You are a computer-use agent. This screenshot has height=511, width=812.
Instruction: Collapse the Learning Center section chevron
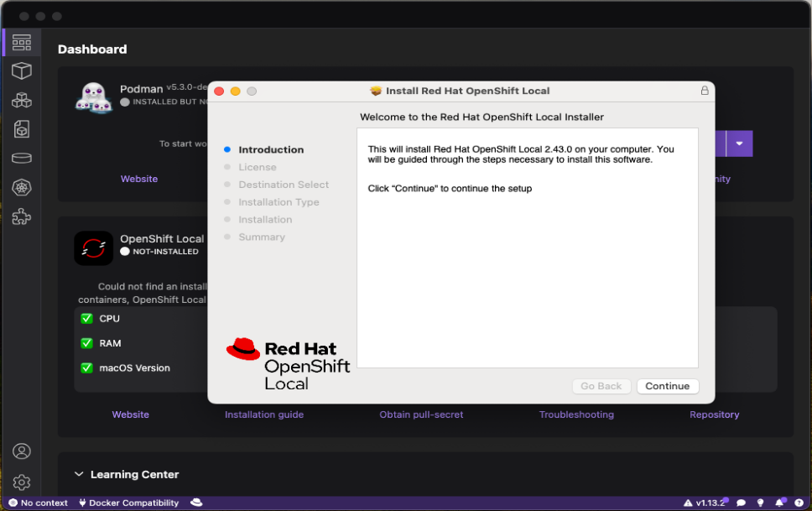(79, 474)
